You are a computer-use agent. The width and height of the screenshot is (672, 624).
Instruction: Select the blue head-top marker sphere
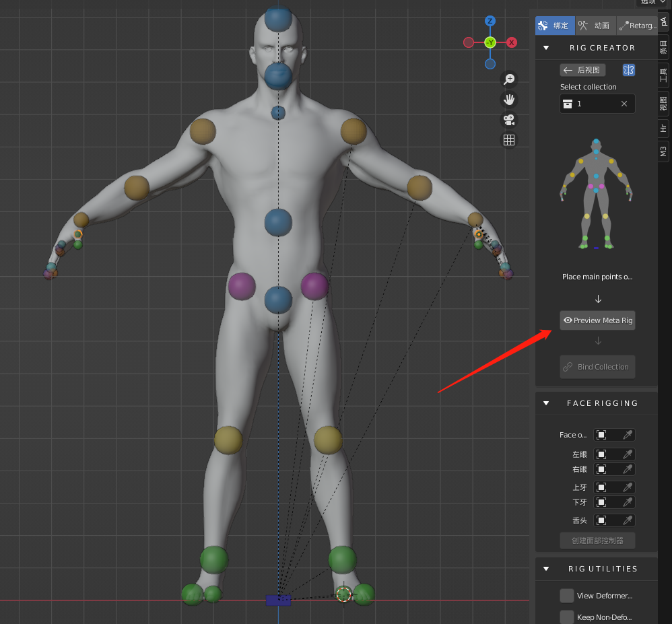click(278, 18)
